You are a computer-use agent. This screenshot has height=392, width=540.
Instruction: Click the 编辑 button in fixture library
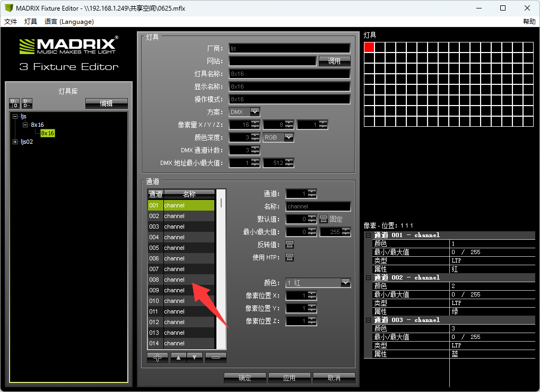[107, 103]
